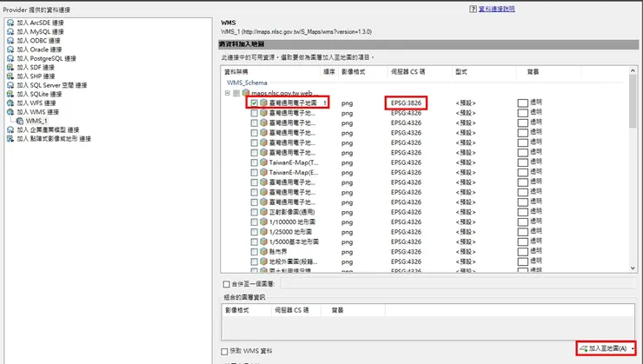The height and width of the screenshot is (364, 643).
Task: Click the layer icon of TaiwanE-Map(E...
Action: pyautogui.click(x=263, y=172)
